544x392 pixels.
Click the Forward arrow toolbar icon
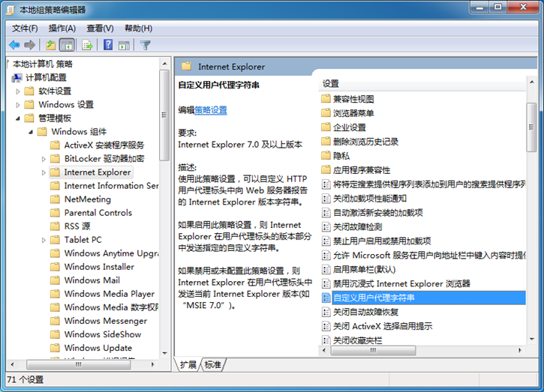tap(30, 45)
